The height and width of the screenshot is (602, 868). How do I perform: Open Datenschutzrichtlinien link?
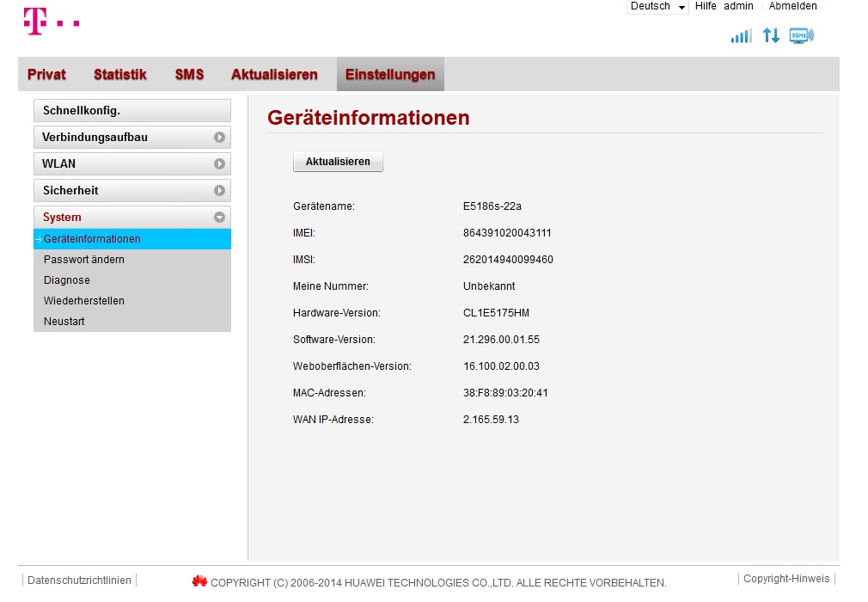click(x=79, y=580)
